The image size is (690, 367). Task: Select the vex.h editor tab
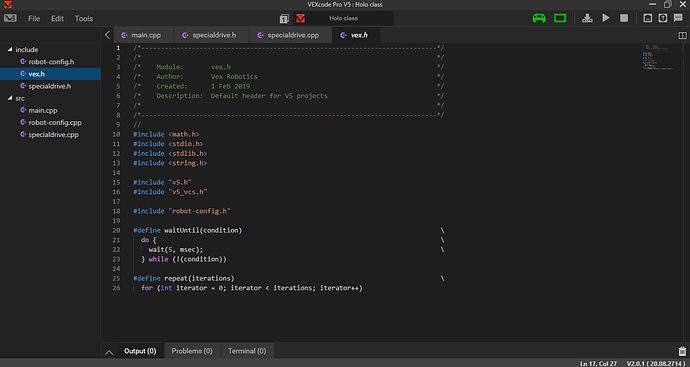coord(356,35)
